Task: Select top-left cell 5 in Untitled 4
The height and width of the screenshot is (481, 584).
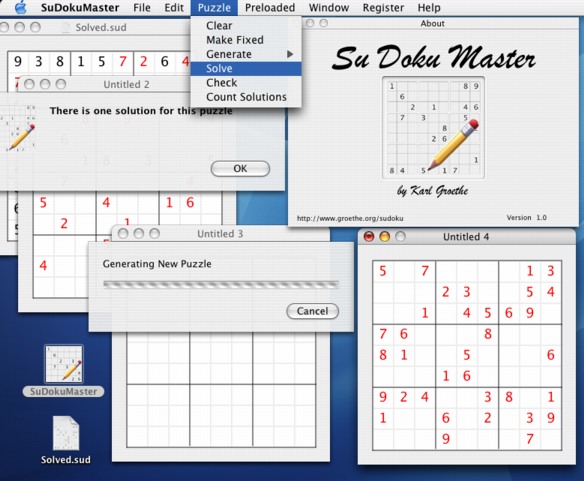Action: (x=383, y=271)
